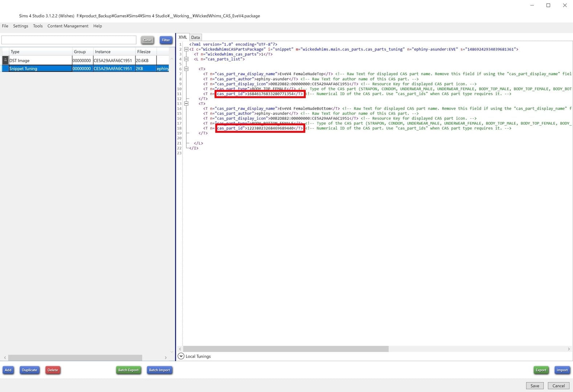The image size is (573, 392).
Task: Switch to the XML tab
Action: pyautogui.click(x=183, y=37)
